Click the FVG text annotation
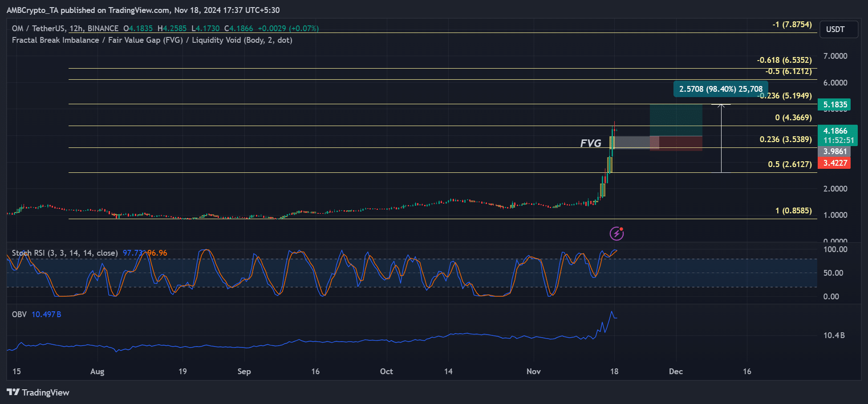This screenshot has width=868, height=404. (x=591, y=143)
